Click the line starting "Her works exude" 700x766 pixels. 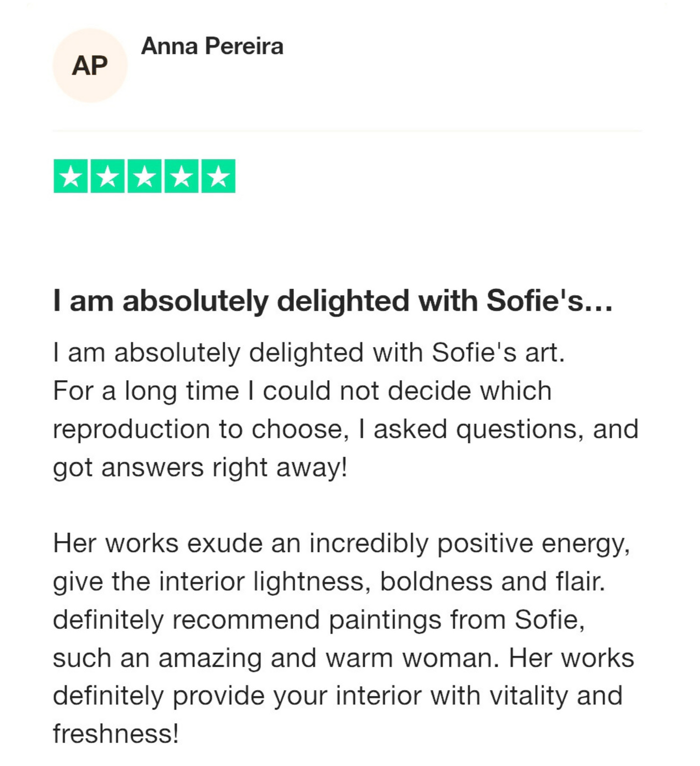[x=341, y=544]
